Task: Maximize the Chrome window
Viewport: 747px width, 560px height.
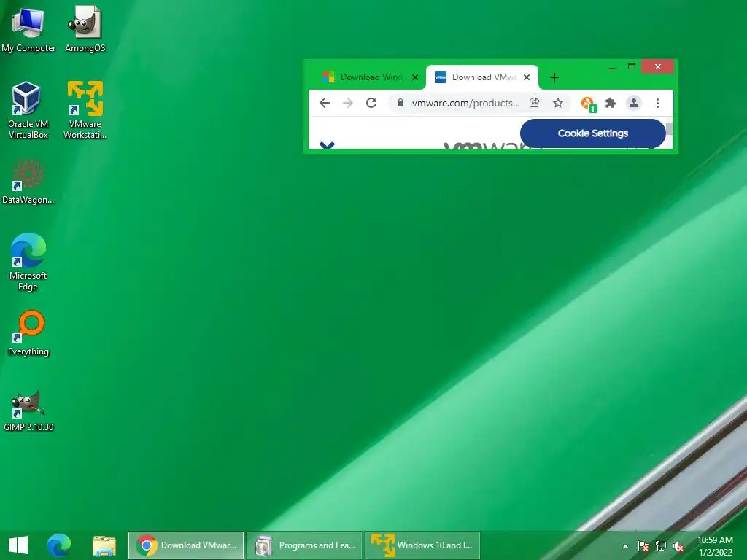Action: 632,66
